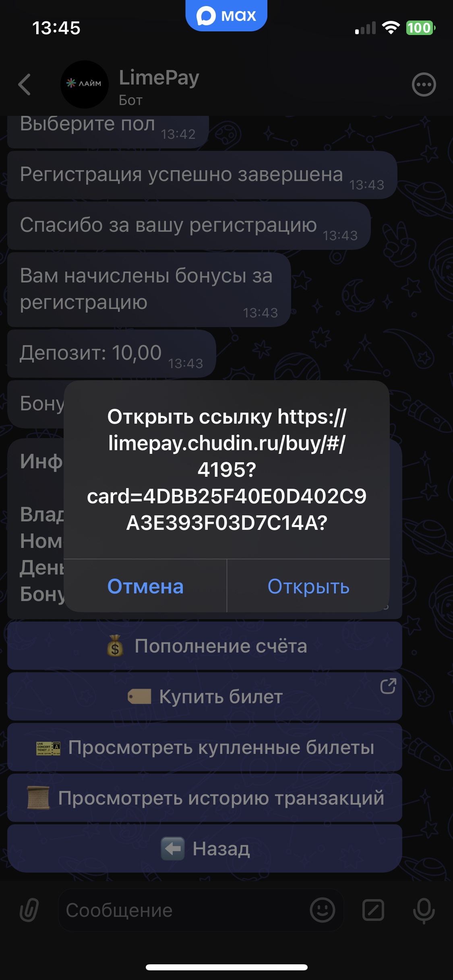This screenshot has width=453, height=980.
Task: Open the LimePay bot avatar
Action: (85, 84)
